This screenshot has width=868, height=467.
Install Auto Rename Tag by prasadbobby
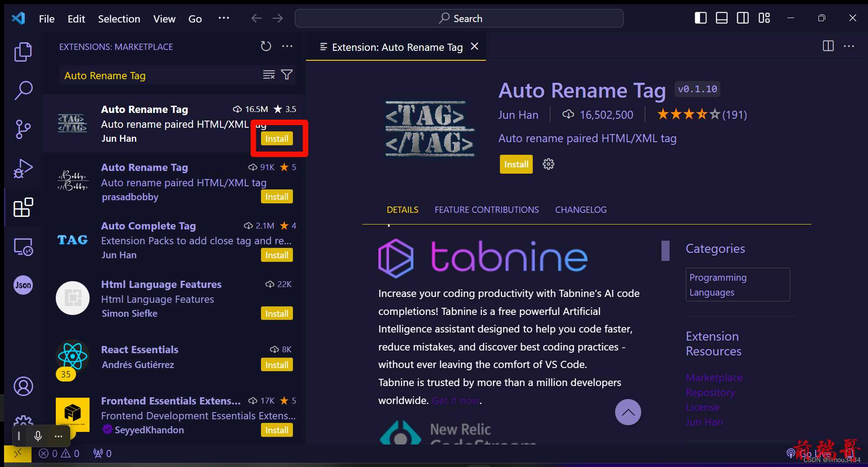point(277,197)
